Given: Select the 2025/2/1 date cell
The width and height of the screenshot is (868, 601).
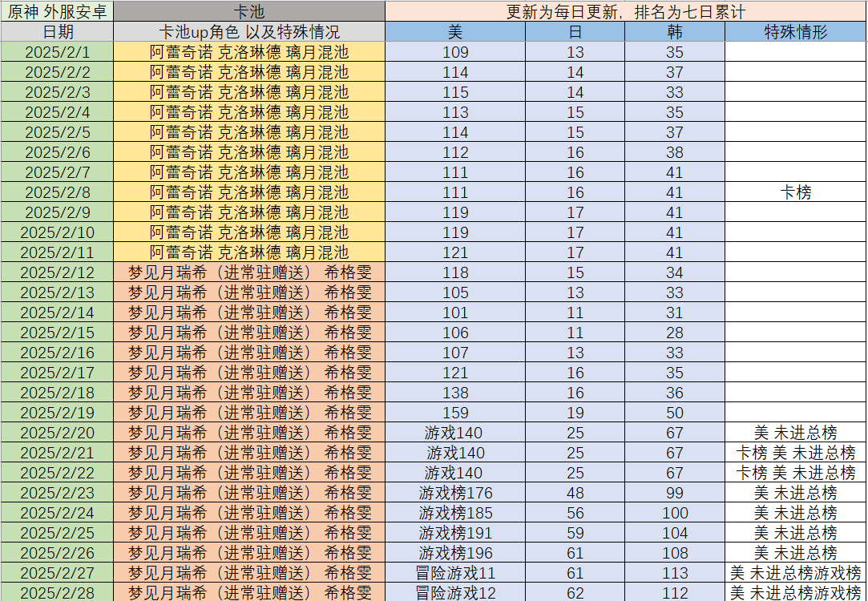Looking at the screenshot, I should [x=57, y=52].
